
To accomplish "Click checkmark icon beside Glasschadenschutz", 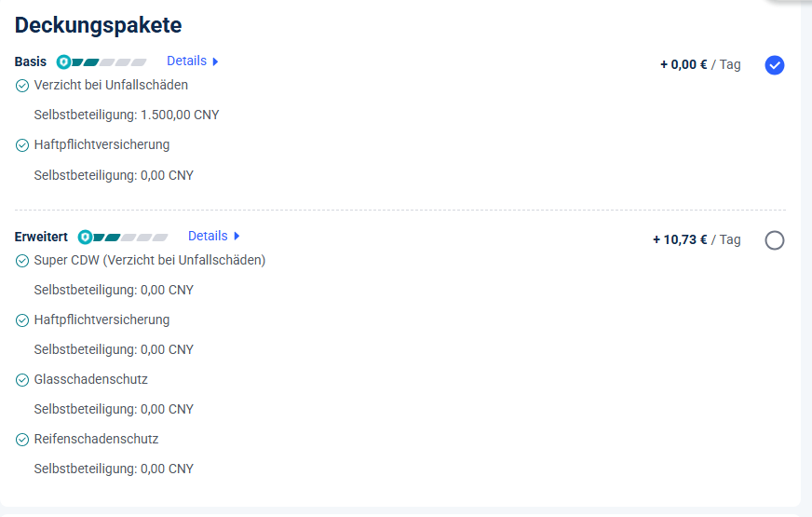I will point(22,380).
